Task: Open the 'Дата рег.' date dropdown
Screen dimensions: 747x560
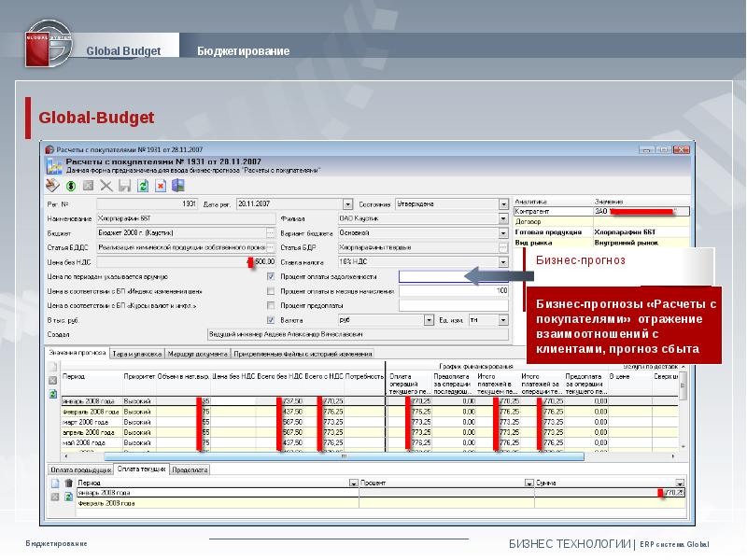Action: (x=347, y=203)
